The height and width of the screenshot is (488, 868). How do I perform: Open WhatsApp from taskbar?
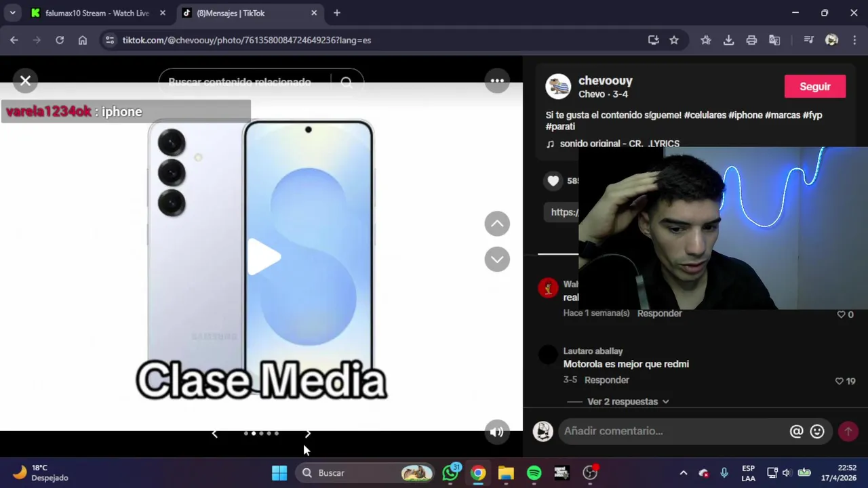point(450,472)
